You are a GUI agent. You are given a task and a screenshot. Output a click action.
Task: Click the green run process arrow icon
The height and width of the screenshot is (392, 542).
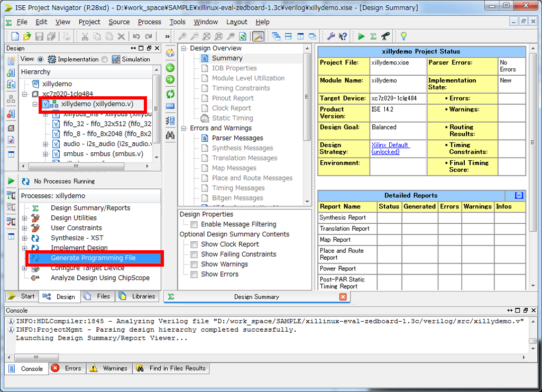(x=11, y=181)
